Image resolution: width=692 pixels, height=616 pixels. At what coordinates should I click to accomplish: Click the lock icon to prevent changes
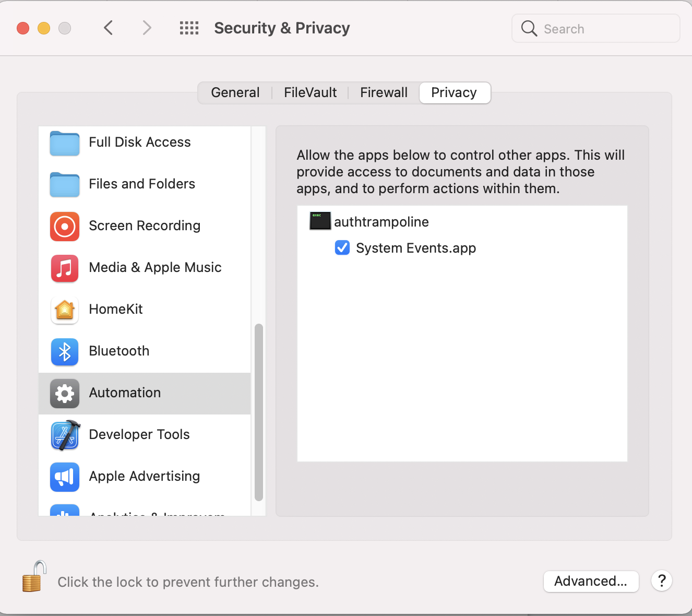(x=33, y=577)
